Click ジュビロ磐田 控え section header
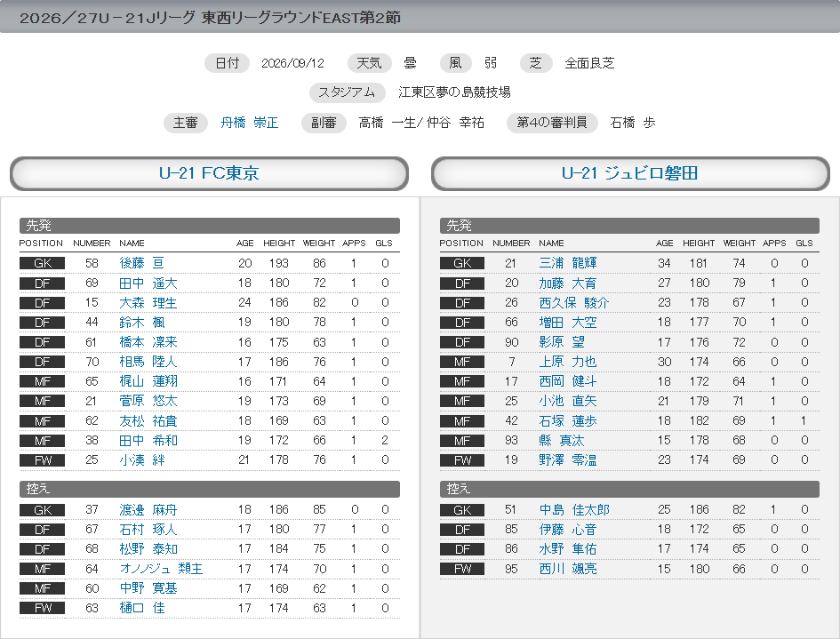 click(629, 489)
